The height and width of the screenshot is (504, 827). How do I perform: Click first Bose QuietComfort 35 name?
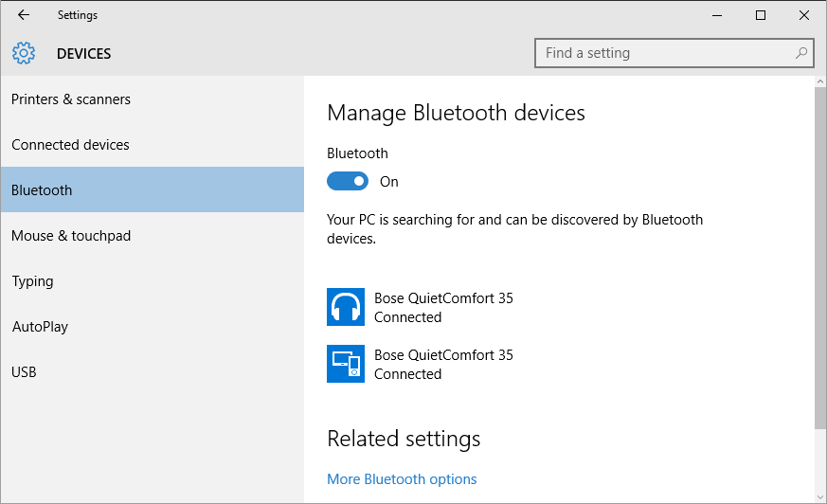point(443,297)
